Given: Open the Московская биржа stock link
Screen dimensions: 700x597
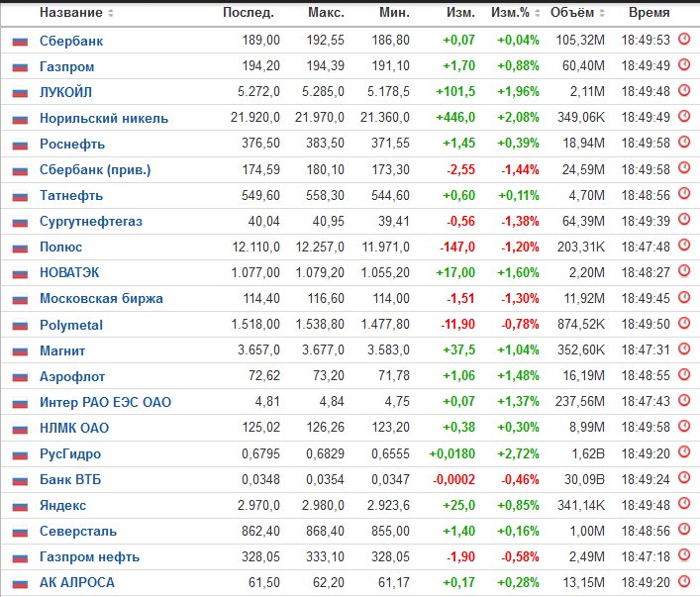Looking at the screenshot, I should [x=101, y=299].
